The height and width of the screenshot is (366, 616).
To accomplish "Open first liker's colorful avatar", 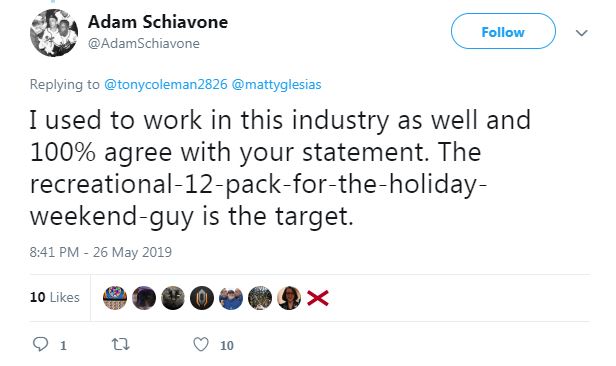I will click(115, 298).
